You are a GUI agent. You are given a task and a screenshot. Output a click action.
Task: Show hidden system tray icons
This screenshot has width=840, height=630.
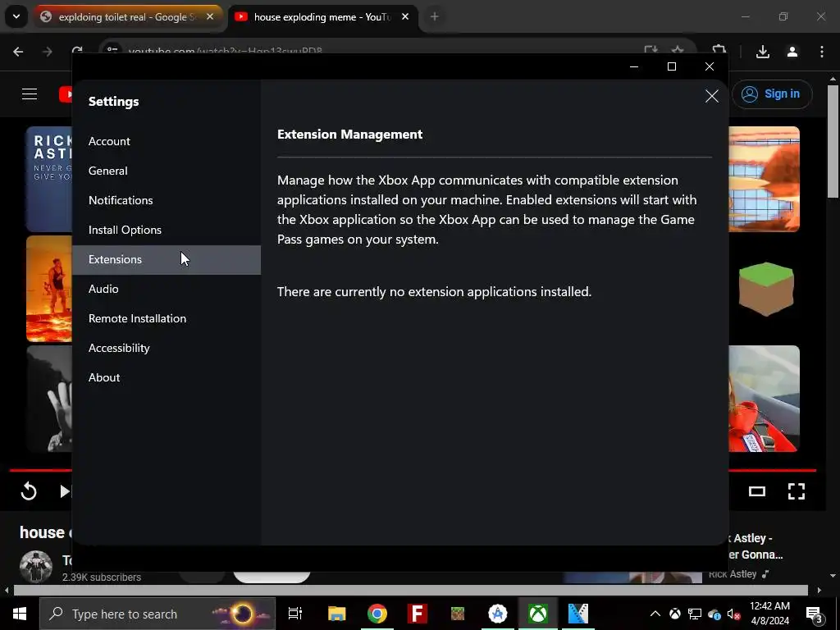(655, 614)
